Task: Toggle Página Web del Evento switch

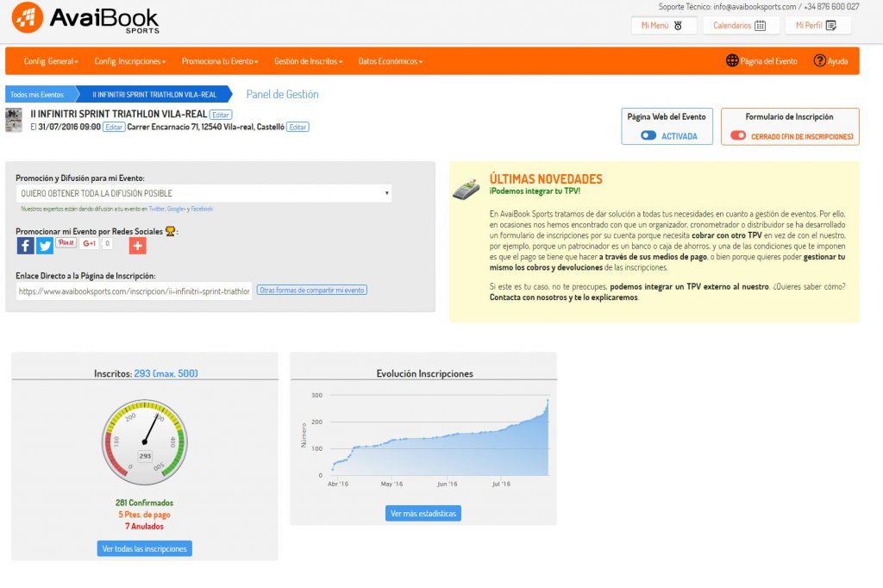Action: (x=648, y=136)
